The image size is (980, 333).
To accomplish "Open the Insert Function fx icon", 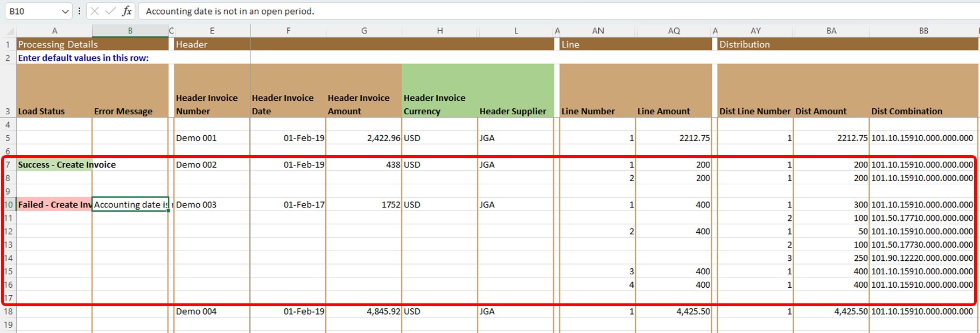I will tap(127, 11).
